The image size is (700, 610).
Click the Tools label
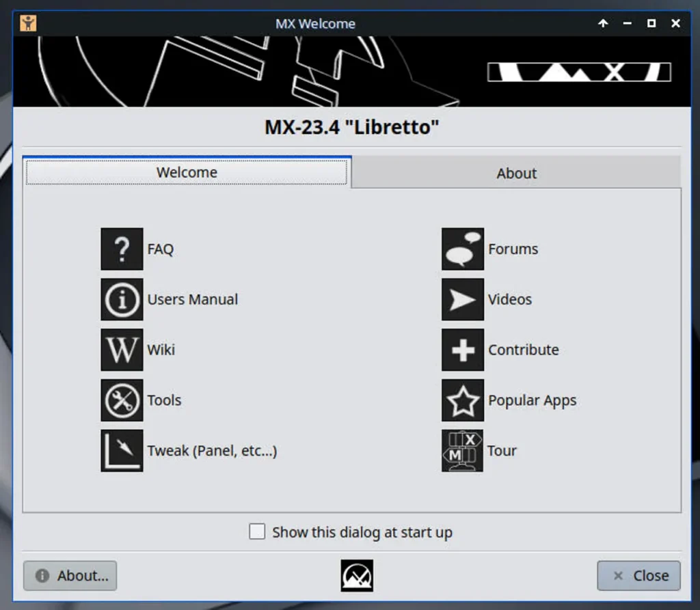[x=164, y=400]
